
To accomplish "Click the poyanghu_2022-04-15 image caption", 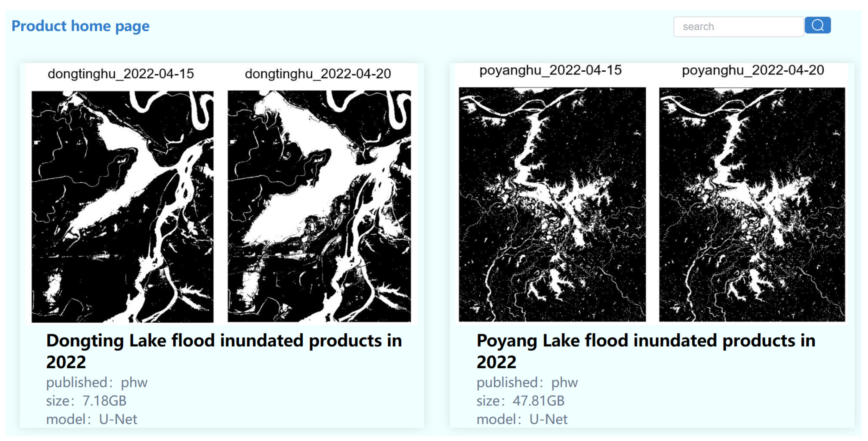I will [550, 70].
